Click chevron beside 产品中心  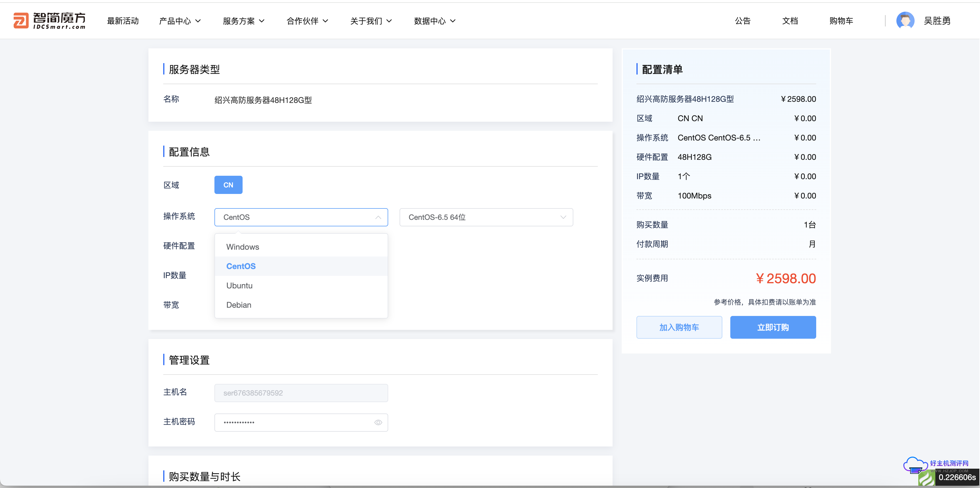pyautogui.click(x=198, y=21)
